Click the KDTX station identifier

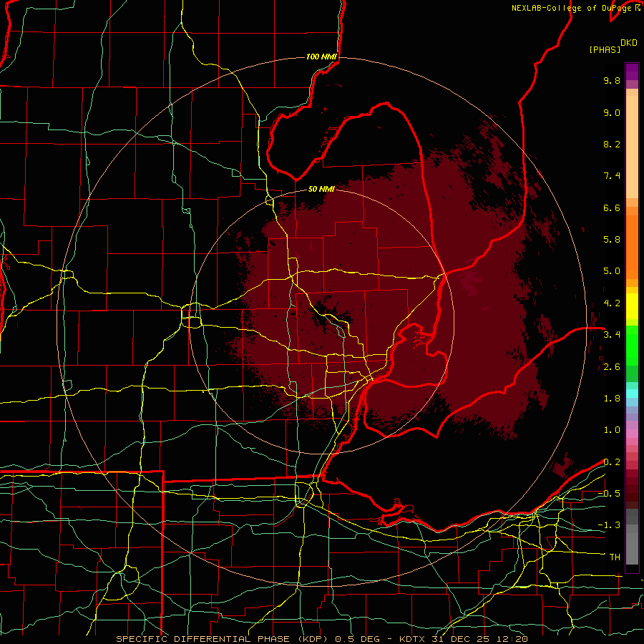[412, 639]
